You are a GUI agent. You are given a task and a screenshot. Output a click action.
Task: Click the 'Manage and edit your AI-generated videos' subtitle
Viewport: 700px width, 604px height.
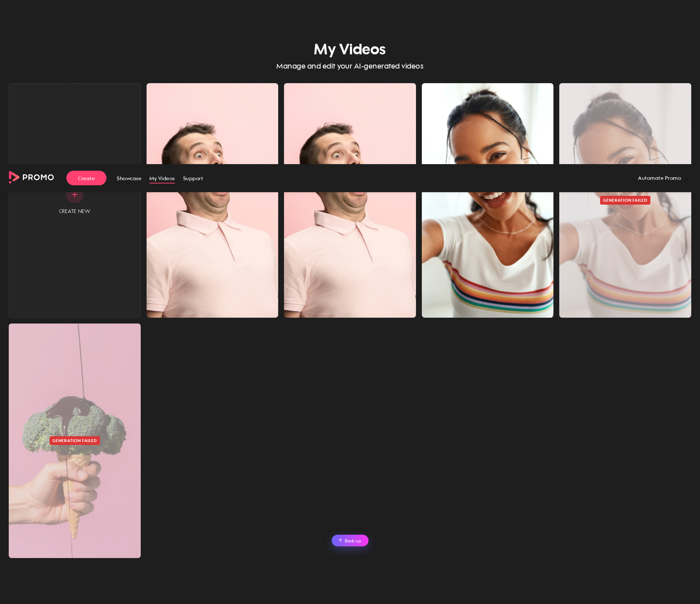point(350,66)
